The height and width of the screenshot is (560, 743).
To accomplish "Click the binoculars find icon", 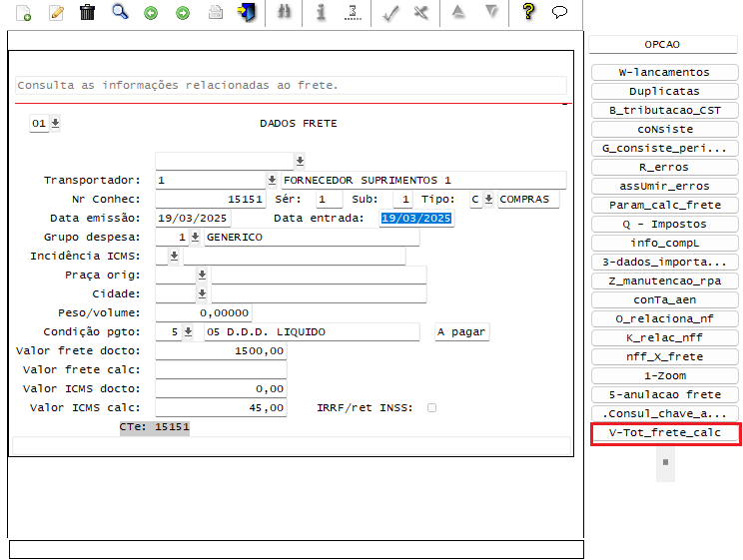I will point(284,11).
